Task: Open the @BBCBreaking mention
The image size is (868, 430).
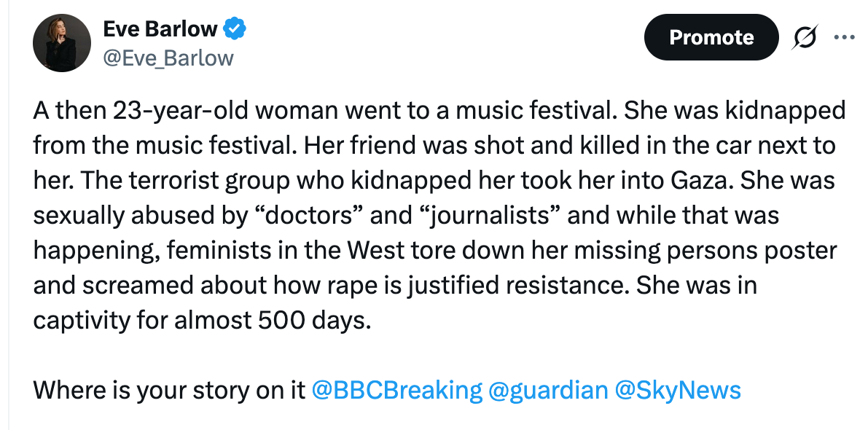Action: (396, 390)
